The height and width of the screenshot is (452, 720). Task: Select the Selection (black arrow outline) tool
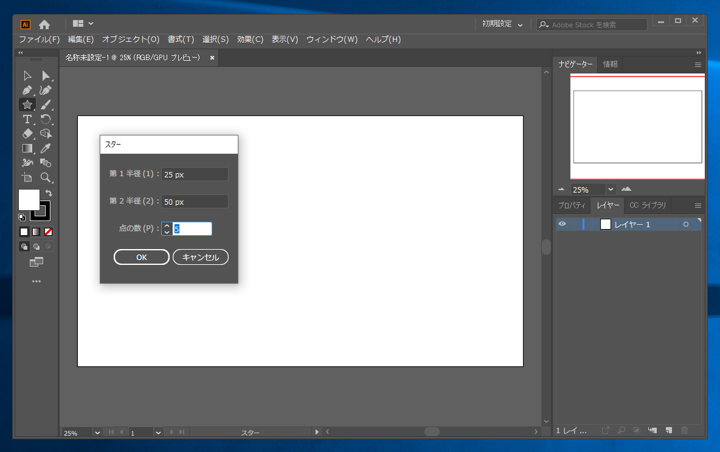27,76
